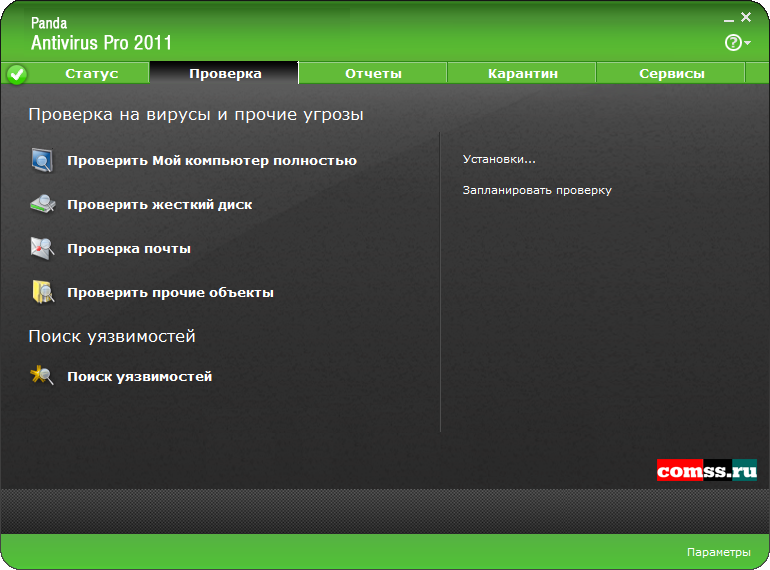This screenshot has height=570, width=770.
Task: Start Проверить Мой компьютер полностью scan
Action: pos(211,161)
